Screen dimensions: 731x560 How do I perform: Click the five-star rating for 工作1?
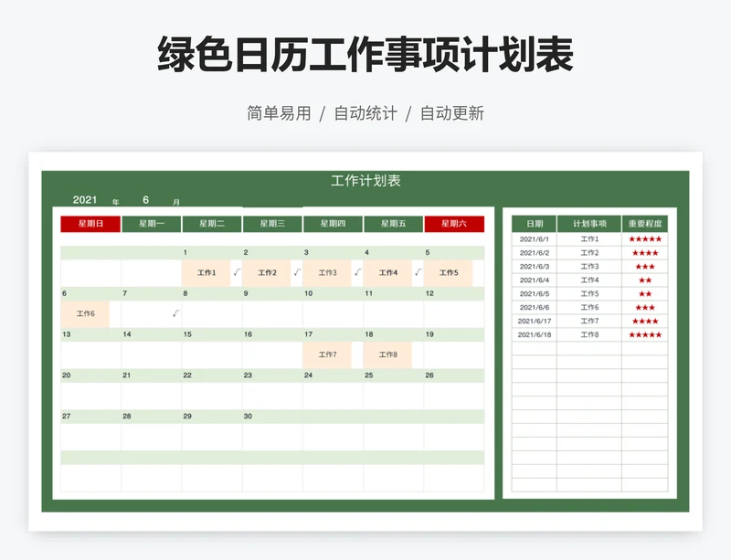(x=645, y=239)
